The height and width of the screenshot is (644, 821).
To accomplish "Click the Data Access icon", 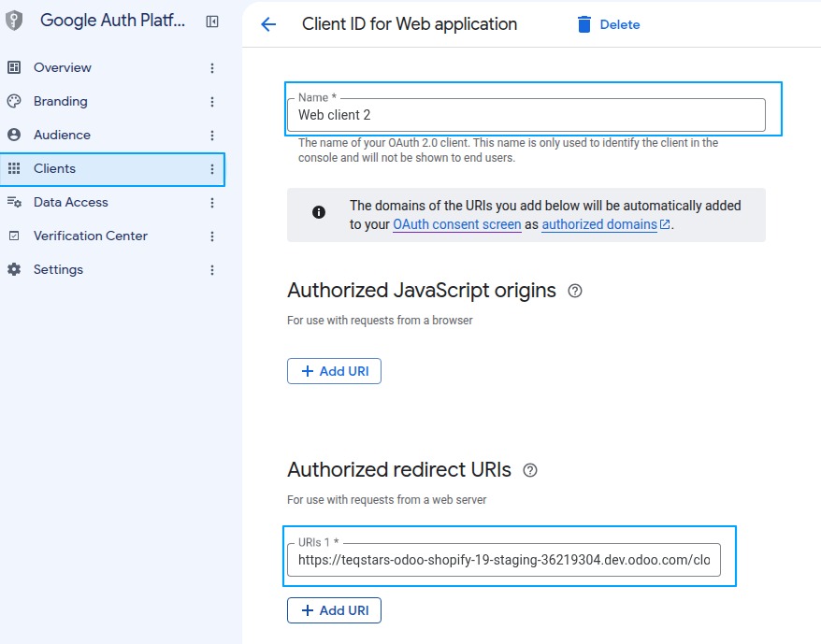I will tap(14, 202).
